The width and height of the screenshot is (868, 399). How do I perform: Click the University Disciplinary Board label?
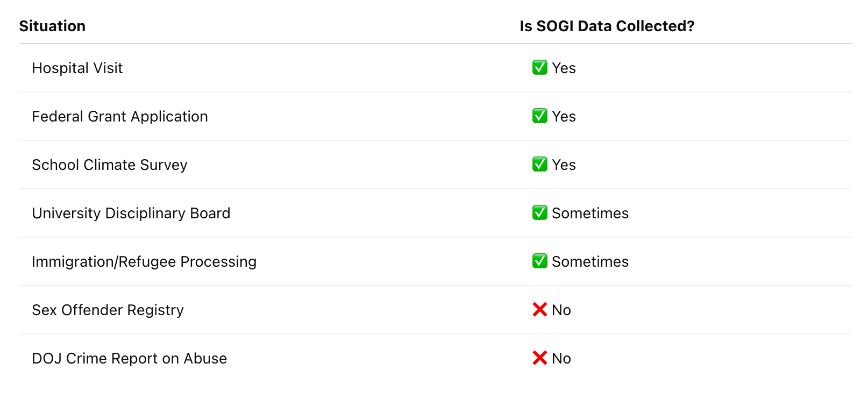tap(131, 213)
